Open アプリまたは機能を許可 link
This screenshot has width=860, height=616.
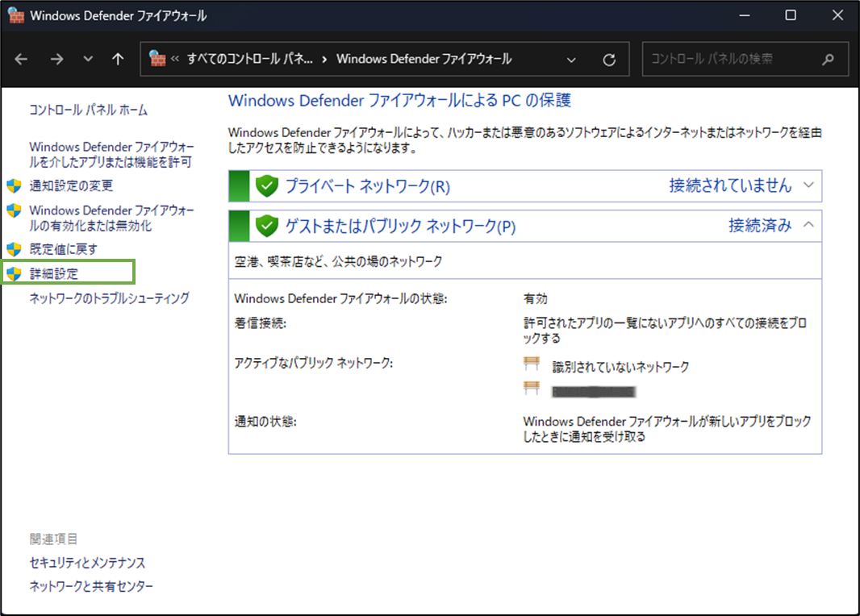[111, 155]
